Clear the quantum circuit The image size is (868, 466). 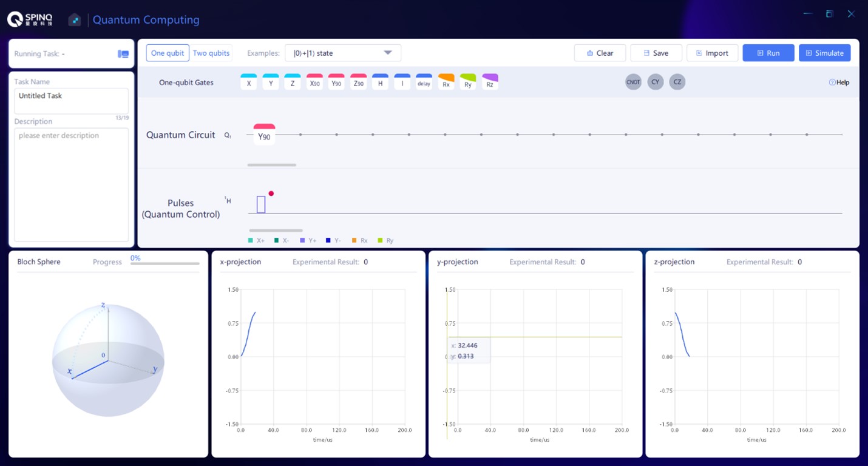pos(600,53)
